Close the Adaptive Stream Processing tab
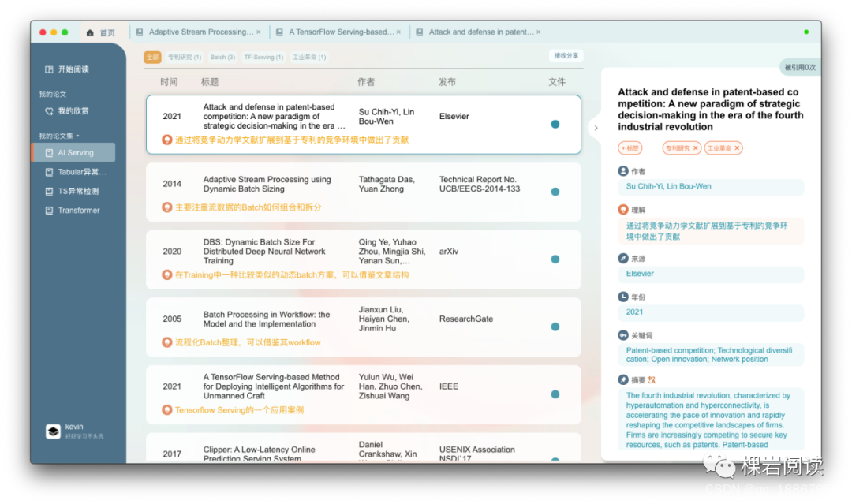The height and width of the screenshot is (504, 852). 259,32
